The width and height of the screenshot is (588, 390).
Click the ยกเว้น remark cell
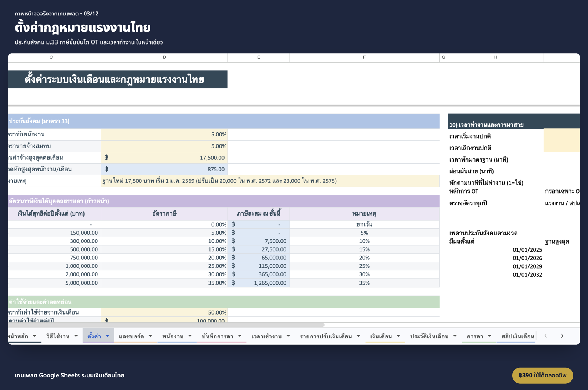(x=364, y=224)
